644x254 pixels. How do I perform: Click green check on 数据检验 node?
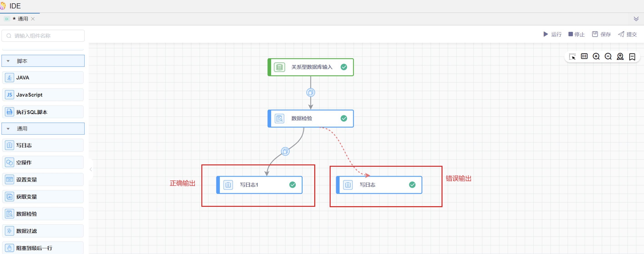(344, 118)
